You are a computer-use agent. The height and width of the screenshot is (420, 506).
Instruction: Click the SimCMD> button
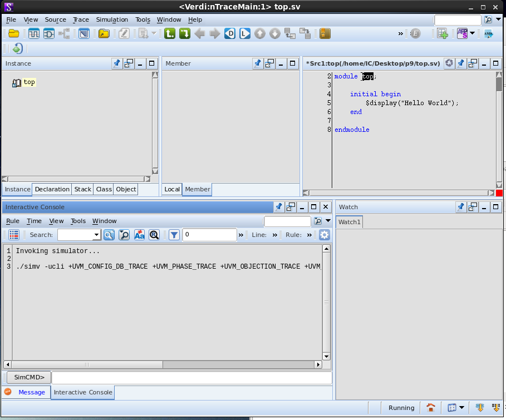point(29,377)
